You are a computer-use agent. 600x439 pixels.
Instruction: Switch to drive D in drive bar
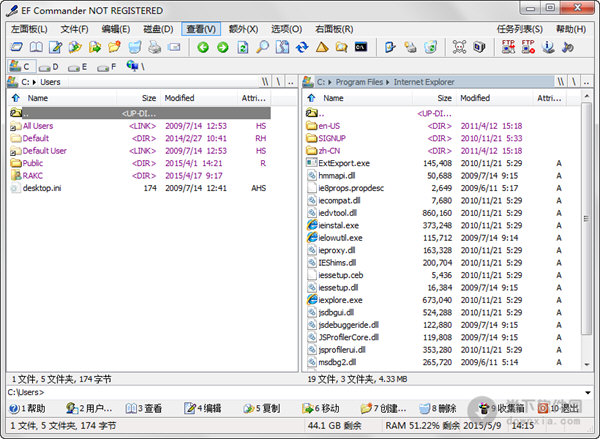(49, 67)
